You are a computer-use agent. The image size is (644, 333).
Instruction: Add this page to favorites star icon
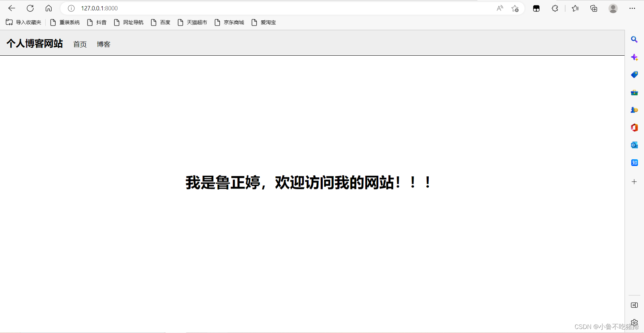tap(515, 8)
